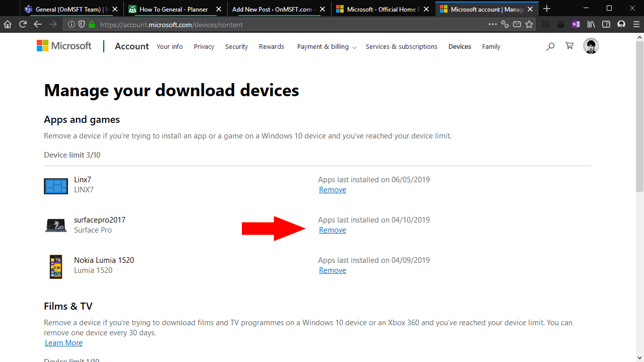Click the 'Lumia 1520' model label
This screenshot has width=644, height=362.
point(93,270)
